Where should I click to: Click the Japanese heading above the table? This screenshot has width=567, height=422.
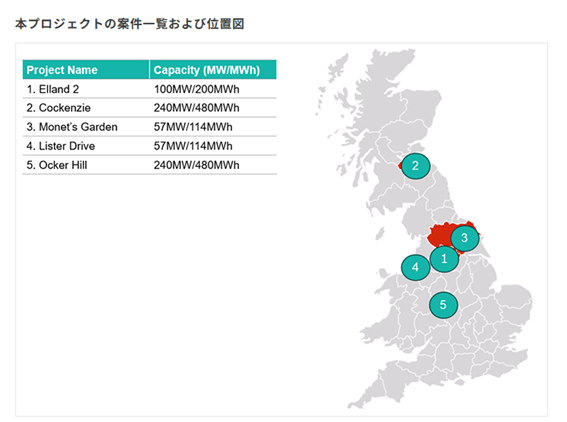click(129, 24)
